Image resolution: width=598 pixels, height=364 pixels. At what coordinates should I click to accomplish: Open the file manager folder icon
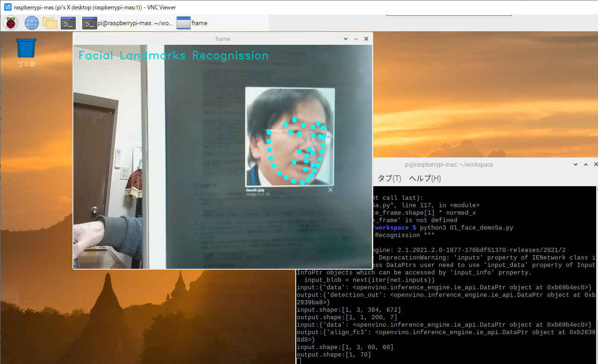[50, 22]
